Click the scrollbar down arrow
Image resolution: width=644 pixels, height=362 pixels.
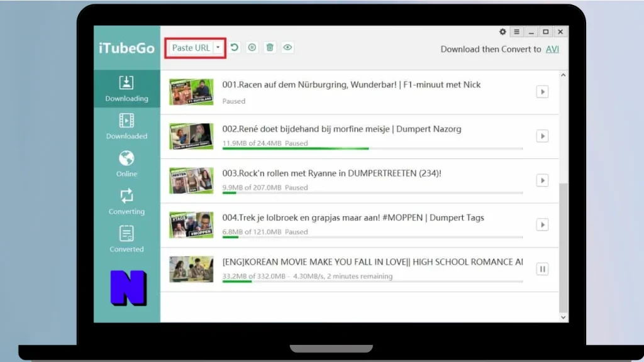[x=563, y=317]
